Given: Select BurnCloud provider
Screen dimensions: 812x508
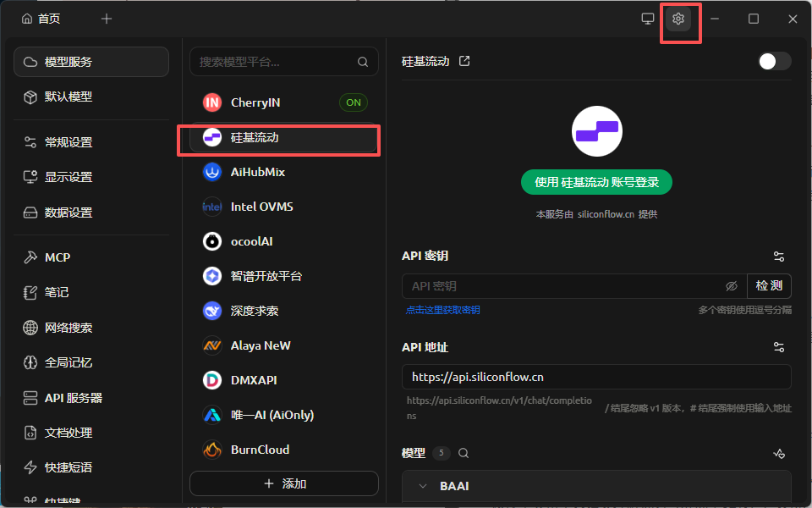Looking at the screenshot, I should click(284, 450).
